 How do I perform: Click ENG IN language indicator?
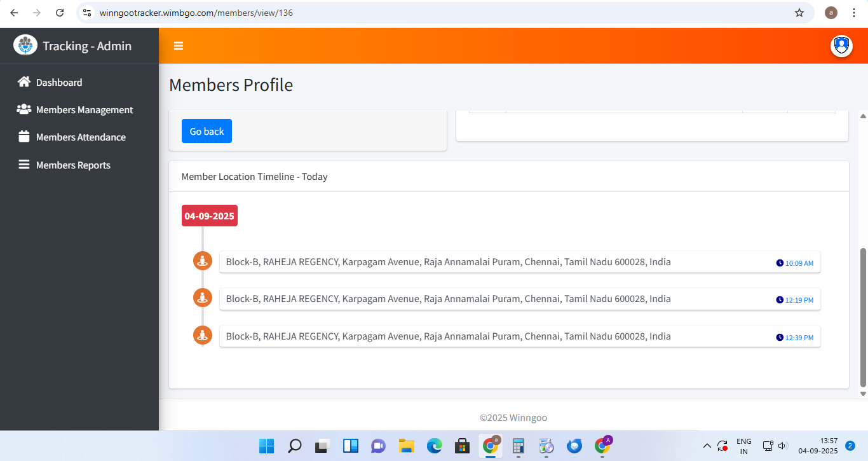point(744,446)
